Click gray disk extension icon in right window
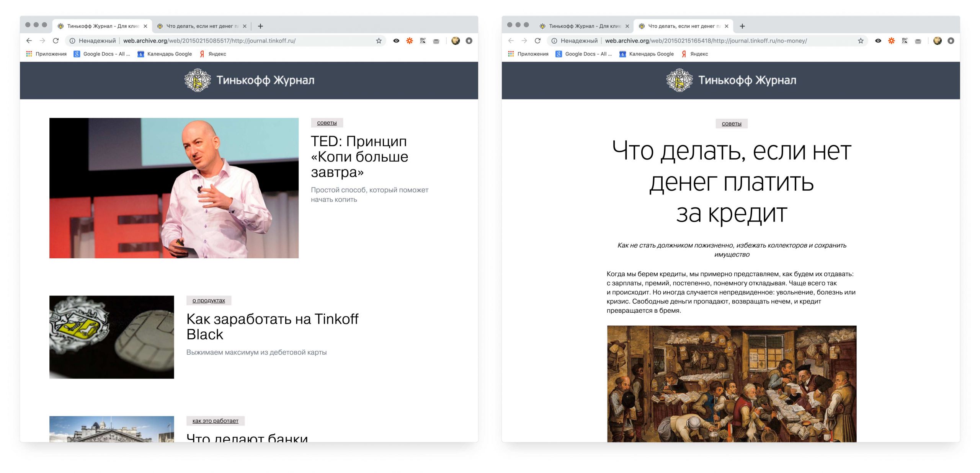 (918, 41)
